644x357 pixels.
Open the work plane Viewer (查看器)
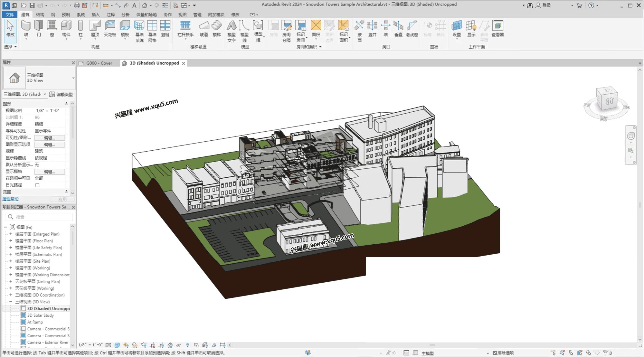pyautogui.click(x=497, y=28)
